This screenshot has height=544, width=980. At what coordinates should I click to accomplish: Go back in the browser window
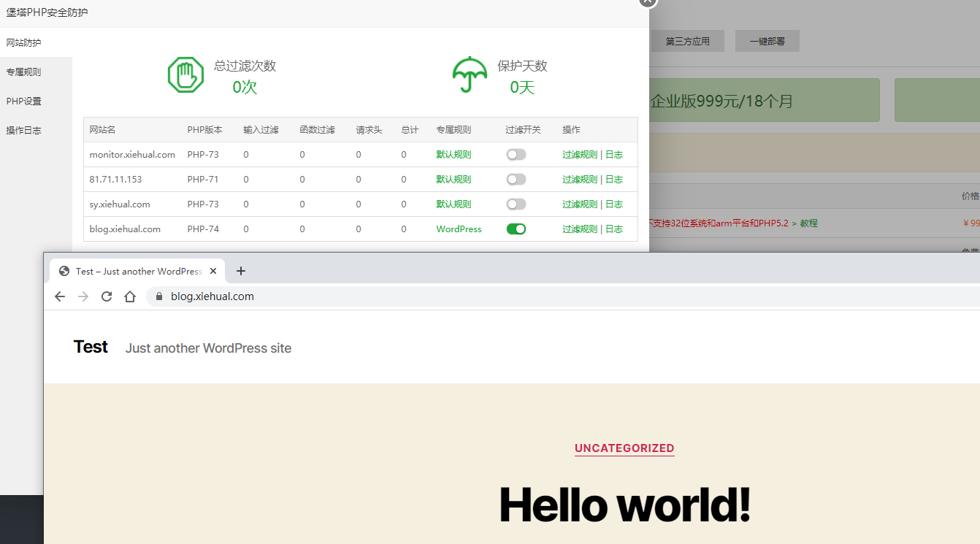60,296
